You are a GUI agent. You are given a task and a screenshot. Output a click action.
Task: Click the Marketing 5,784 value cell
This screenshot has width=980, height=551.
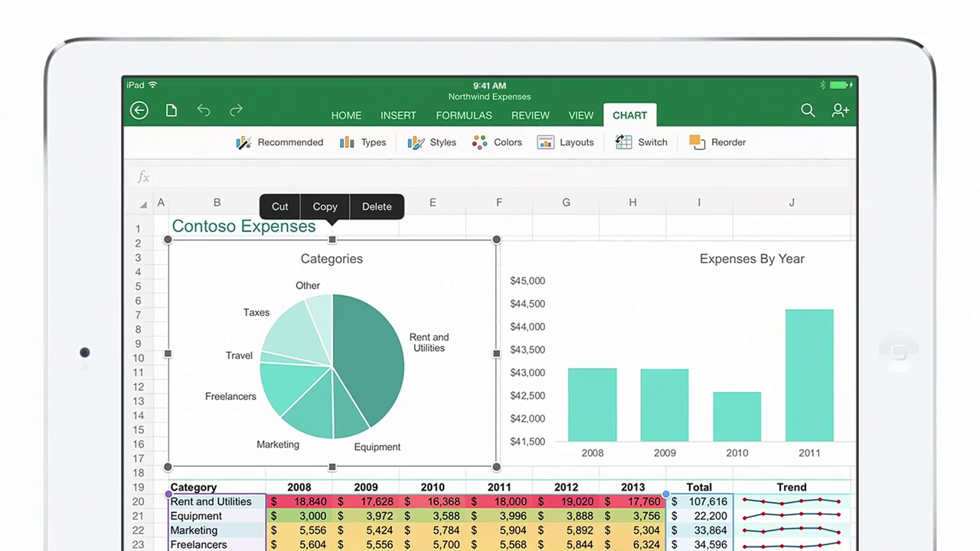(x=433, y=530)
